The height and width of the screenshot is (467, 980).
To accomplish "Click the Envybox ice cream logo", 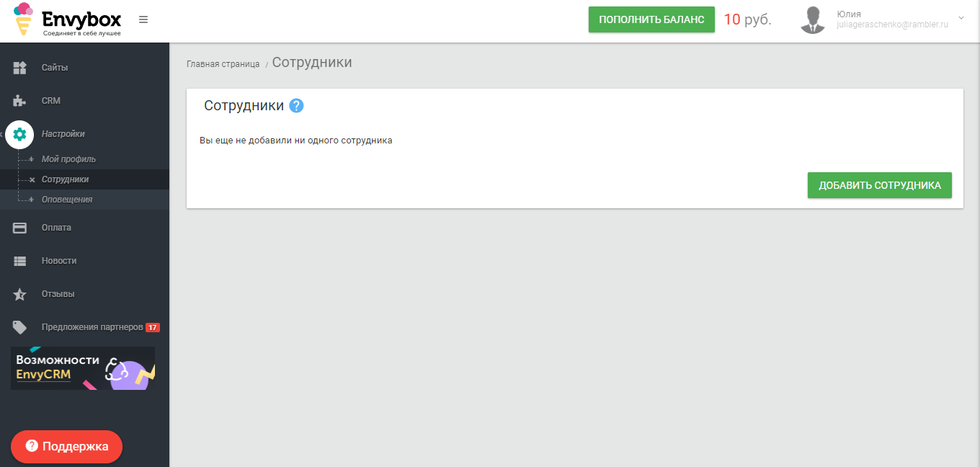I will pyautogui.click(x=24, y=19).
